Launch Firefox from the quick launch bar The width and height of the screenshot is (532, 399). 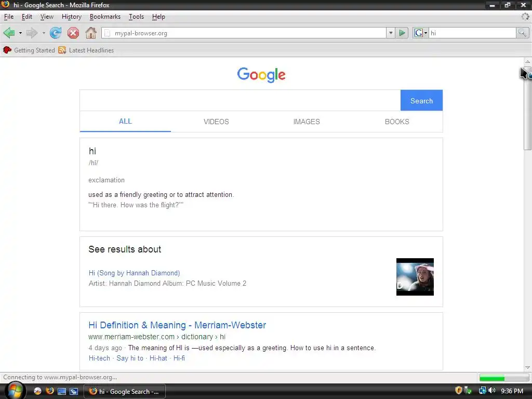coord(49,391)
